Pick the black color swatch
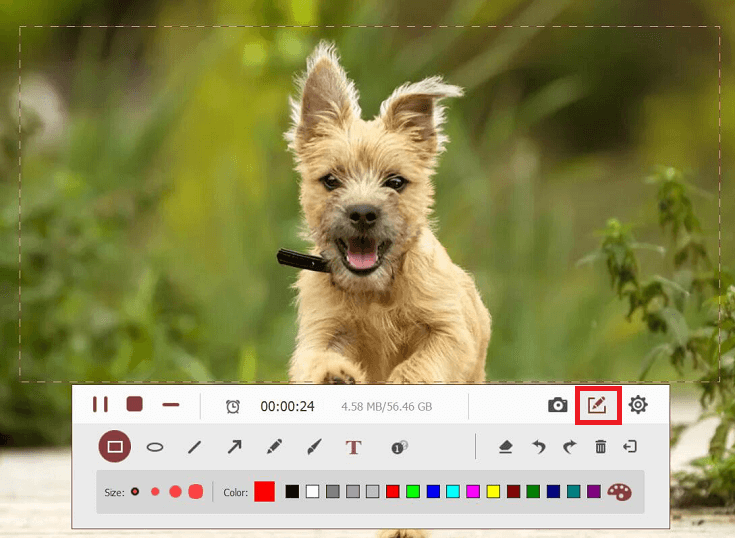The image size is (735, 538). pos(292,492)
